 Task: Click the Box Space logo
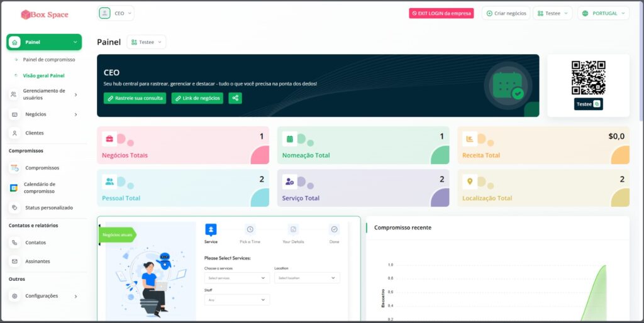point(45,14)
